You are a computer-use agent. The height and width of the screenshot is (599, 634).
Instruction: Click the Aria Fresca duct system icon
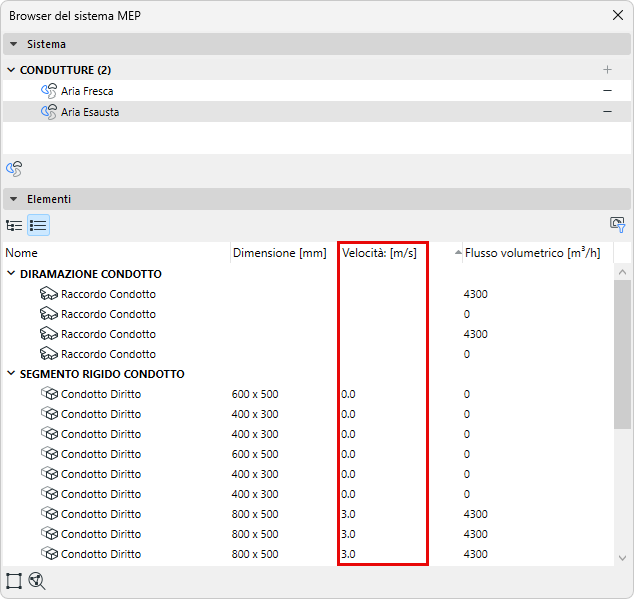(x=49, y=91)
